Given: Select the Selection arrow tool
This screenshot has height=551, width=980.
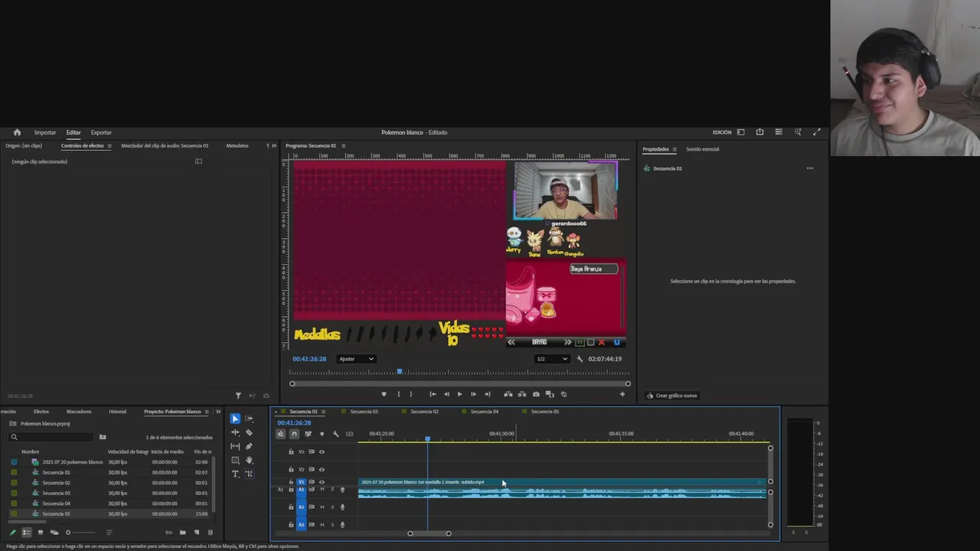Looking at the screenshot, I should pos(235,419).
